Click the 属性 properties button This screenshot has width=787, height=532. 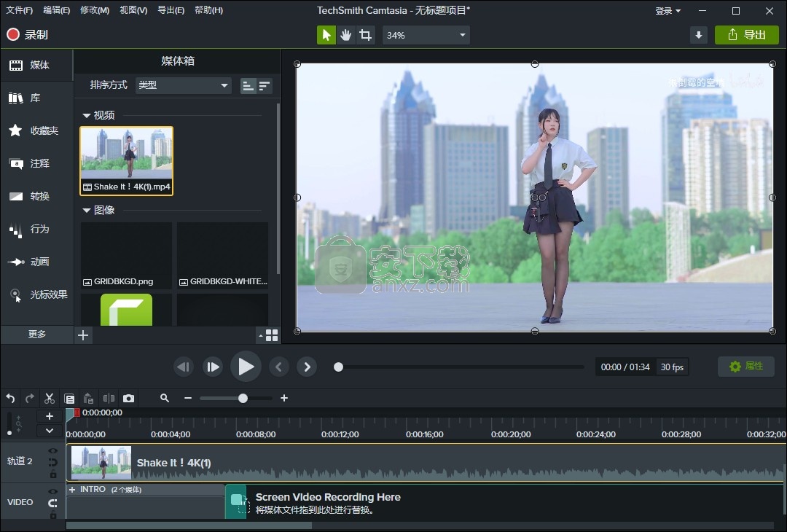click(x=747, y=367)
